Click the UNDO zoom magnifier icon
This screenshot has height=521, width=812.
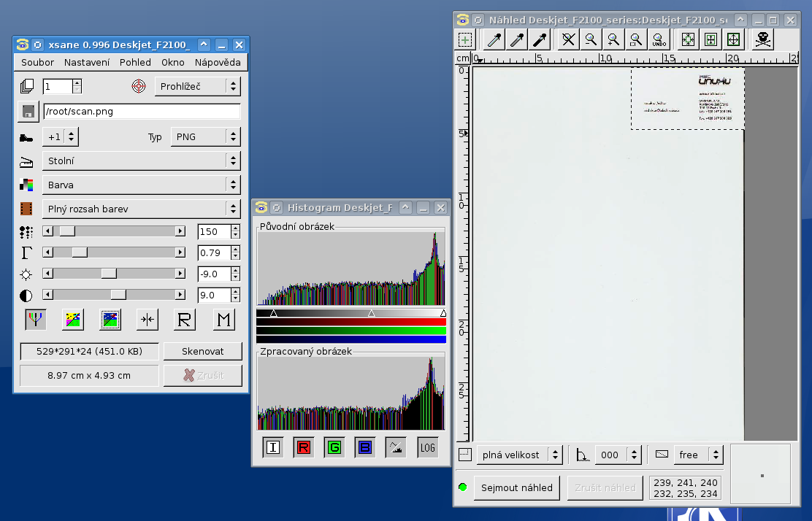[x=659, y=40]
